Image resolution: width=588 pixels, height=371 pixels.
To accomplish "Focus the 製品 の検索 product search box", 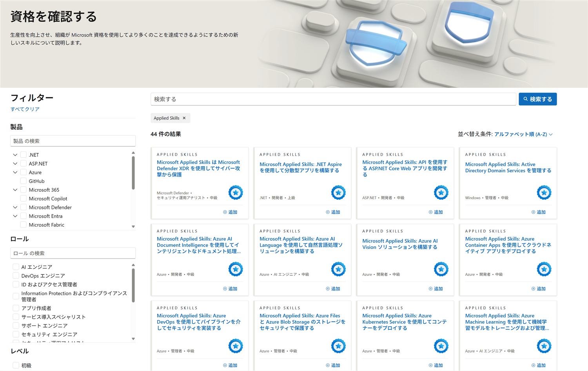I will click(73, 141).
